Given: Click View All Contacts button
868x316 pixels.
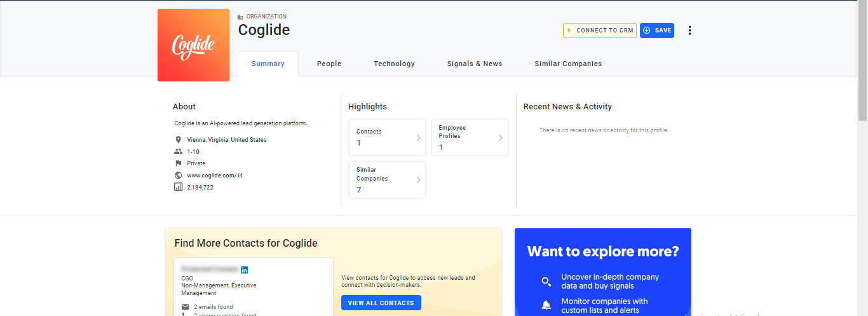Looking at the screenshot, I should click(381, 303).
